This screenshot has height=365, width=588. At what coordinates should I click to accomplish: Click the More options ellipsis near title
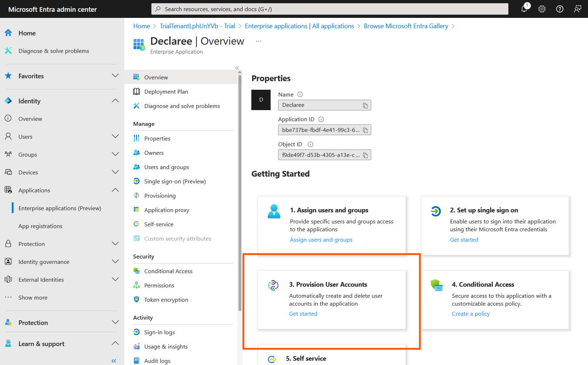(x=258, y=41)
